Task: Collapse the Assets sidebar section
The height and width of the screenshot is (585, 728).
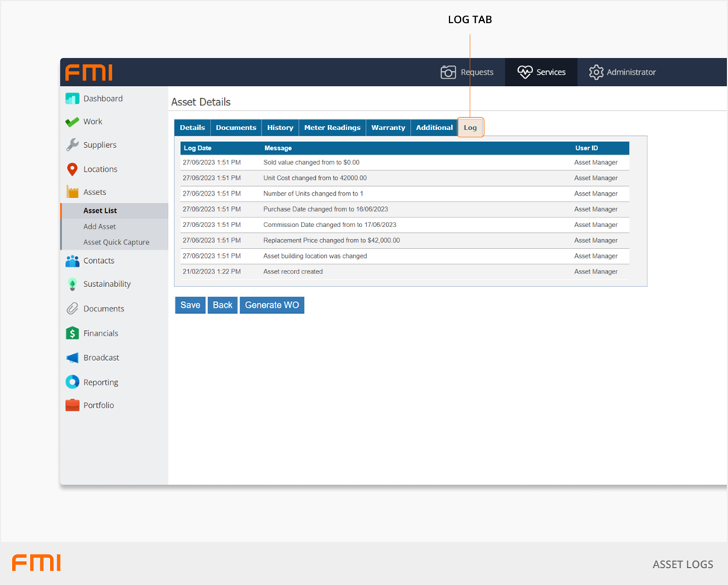Action: pos(94,192)
